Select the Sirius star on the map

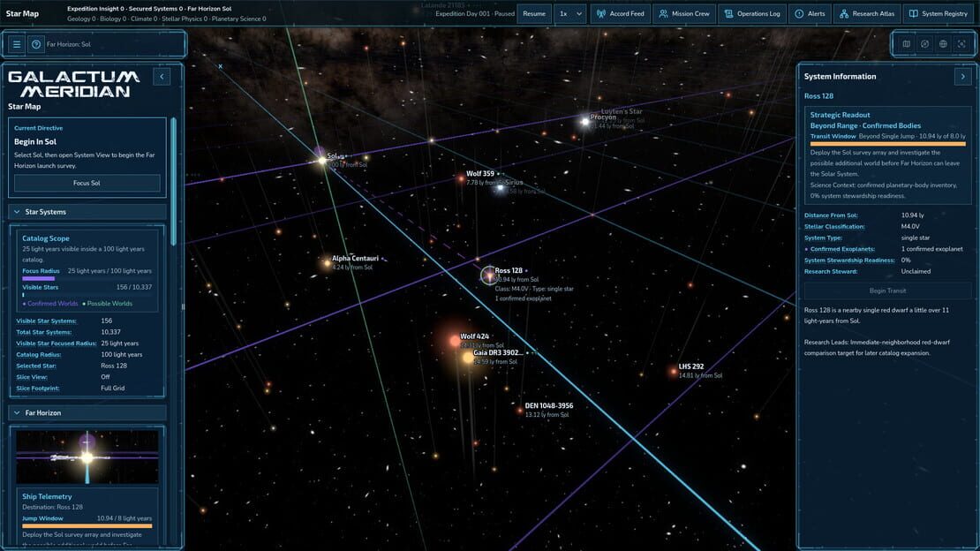tap(500, 187)
